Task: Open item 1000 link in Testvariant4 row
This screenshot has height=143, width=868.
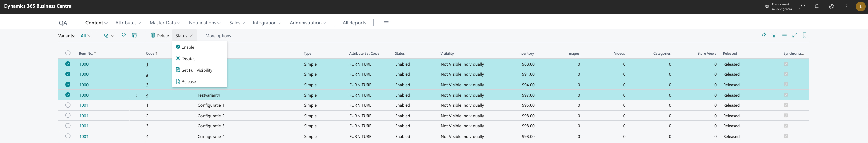Action: click(x=84, y=95)
